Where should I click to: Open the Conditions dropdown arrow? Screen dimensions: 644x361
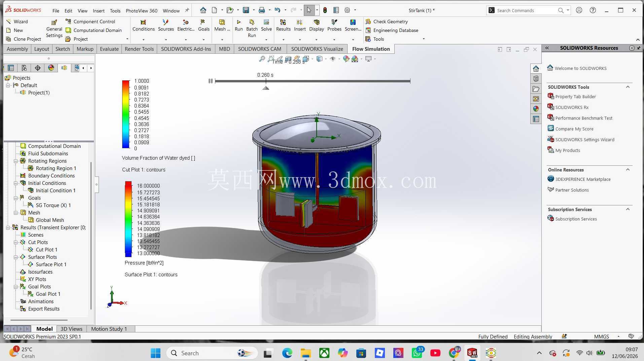tap(143, 39)
